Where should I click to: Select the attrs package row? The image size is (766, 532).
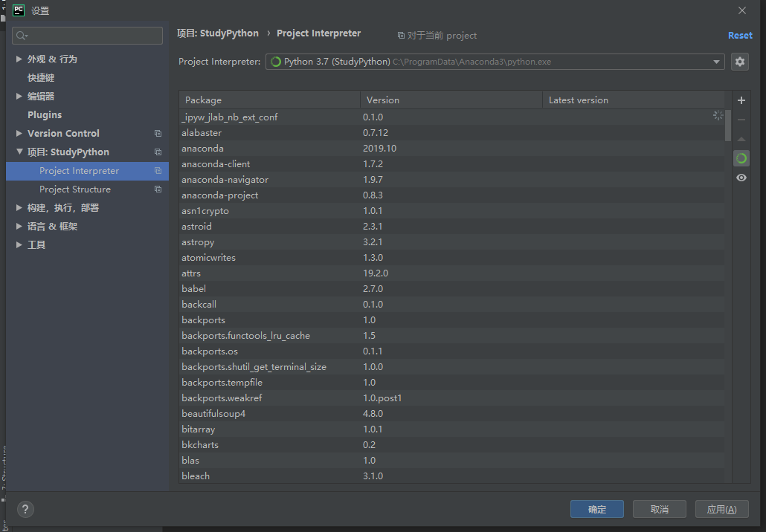click(x=452, y=273)
